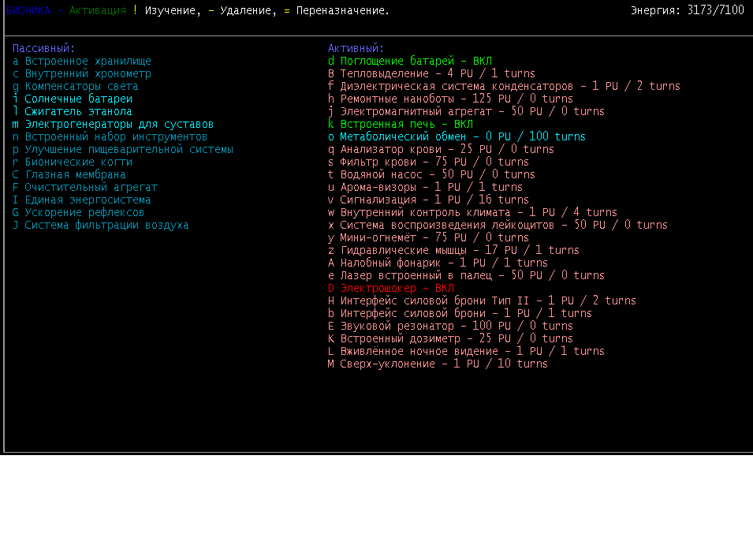Select 'Сверх-уклонение – 1 PU / 10 turns'
Viewport: 753px width, 560px height.
(438, 364)
